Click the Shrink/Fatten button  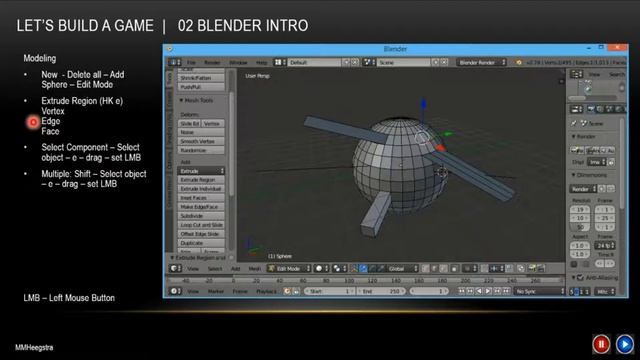click(201, 78)
